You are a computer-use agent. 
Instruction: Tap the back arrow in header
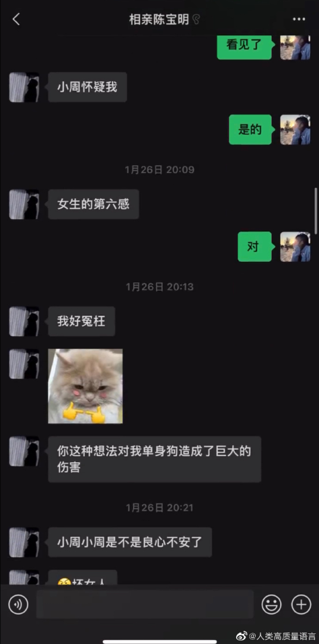coord(16,19)
